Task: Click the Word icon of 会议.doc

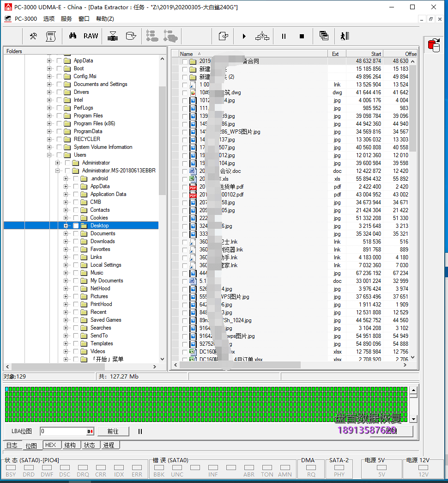Action: pos(193,171)
